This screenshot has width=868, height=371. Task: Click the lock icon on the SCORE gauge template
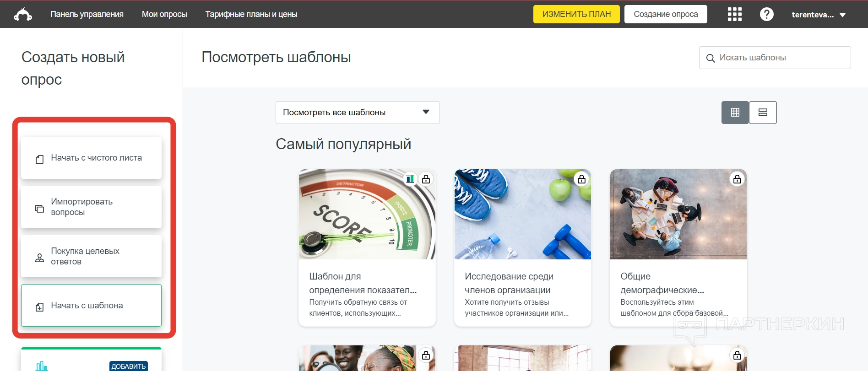click(x=426, y=179)
